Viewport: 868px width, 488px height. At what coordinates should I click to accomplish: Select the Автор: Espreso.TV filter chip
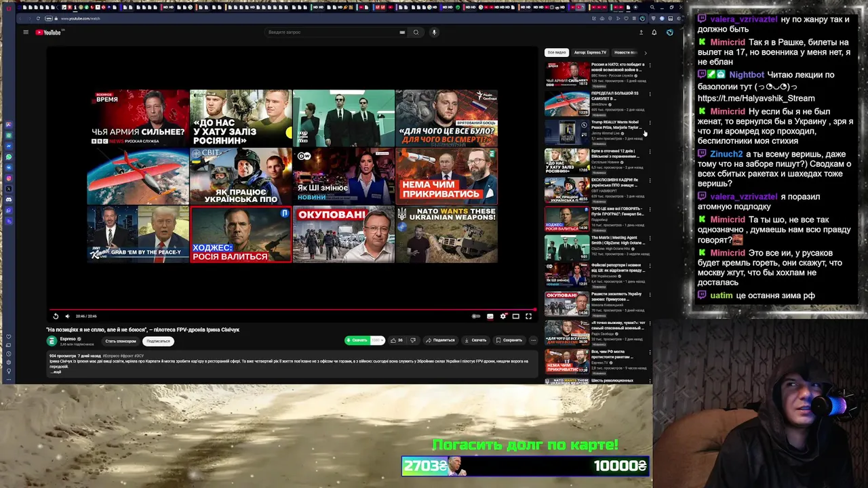[x=590, y=52]
